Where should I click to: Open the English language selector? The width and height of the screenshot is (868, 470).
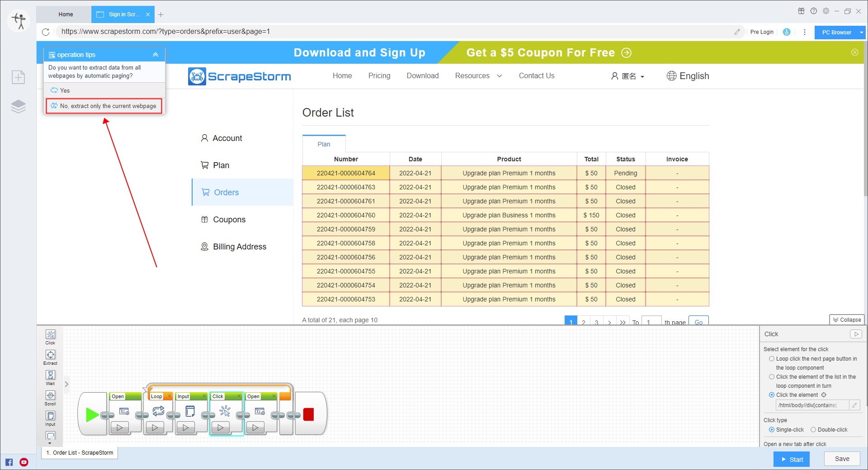coord(688,76)
